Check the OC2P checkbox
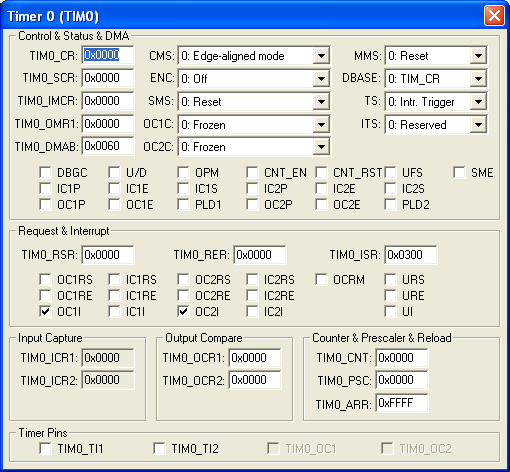Image resolution: width=510 pixels, height=472 pixels. click(252, 204)
